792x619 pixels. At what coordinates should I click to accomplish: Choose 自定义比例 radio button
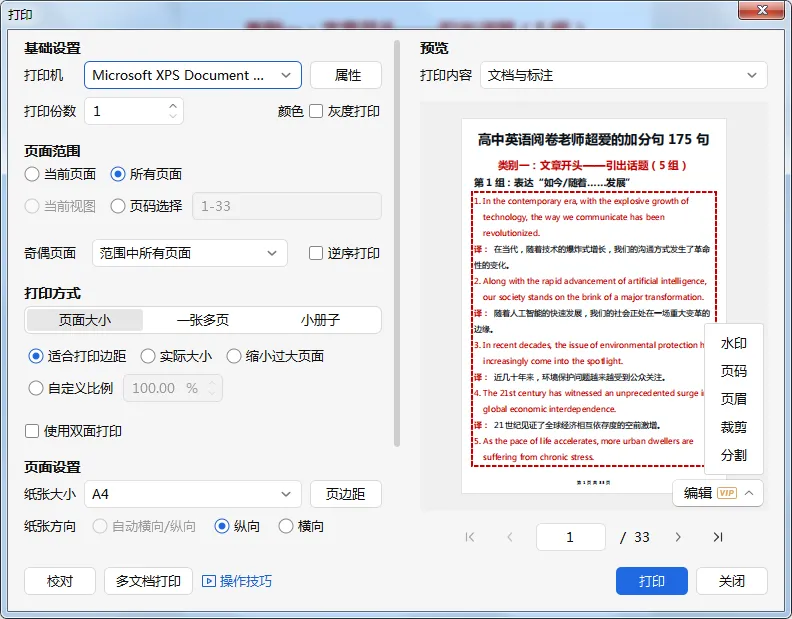tap(36, 388)
